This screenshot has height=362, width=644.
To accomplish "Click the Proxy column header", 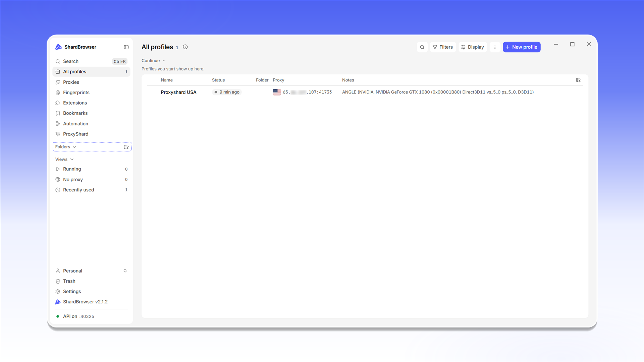I will [x=278, y=80].
